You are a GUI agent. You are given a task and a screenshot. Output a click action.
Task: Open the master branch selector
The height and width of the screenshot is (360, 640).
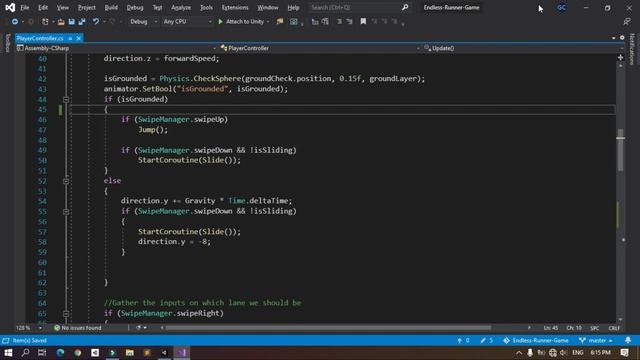[x=596, y=340]
